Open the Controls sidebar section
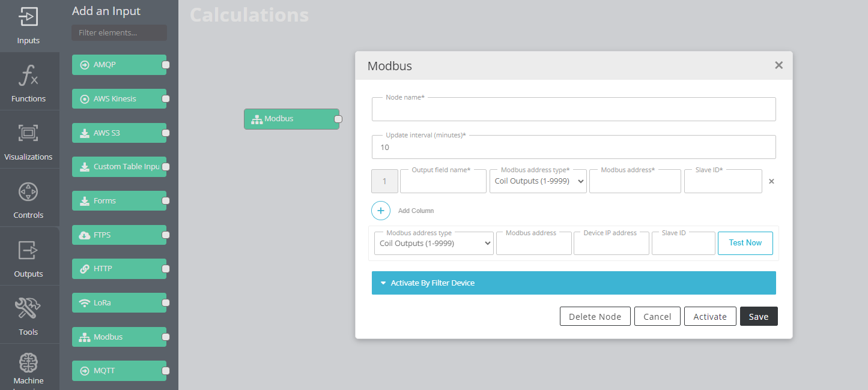The image size is (868, 390). coord(29,197)
